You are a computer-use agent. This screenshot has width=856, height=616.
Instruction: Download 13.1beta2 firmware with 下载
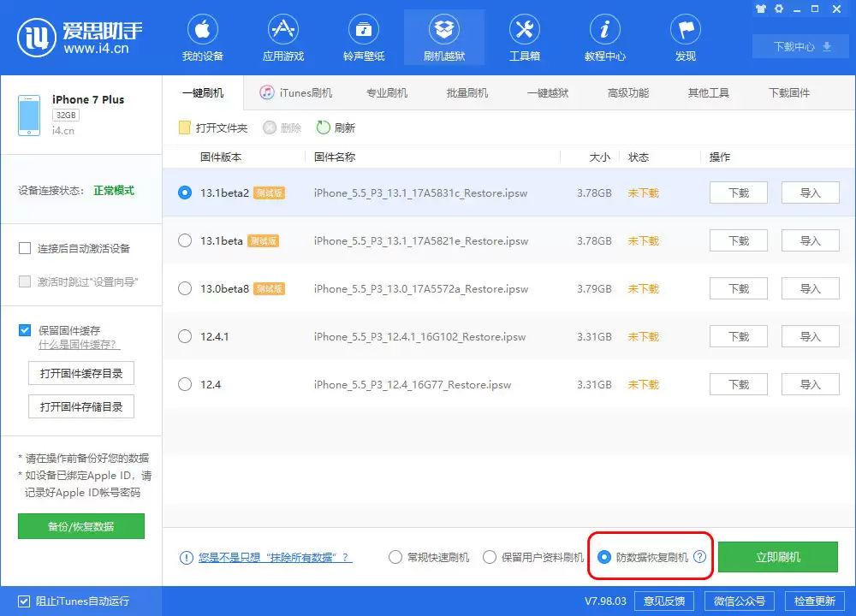tap(739, 192)
